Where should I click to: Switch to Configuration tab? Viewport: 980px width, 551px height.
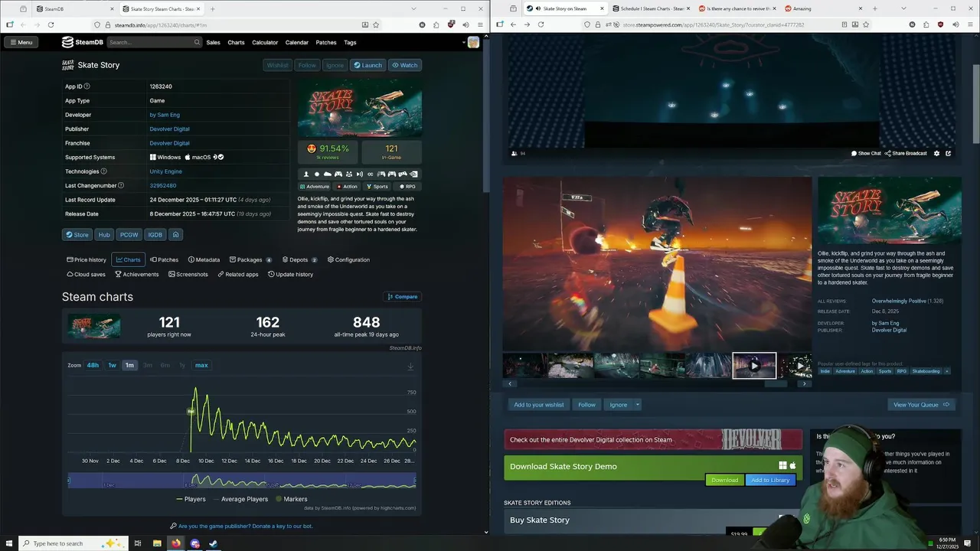pyautogui.click(x=348, y=259)
